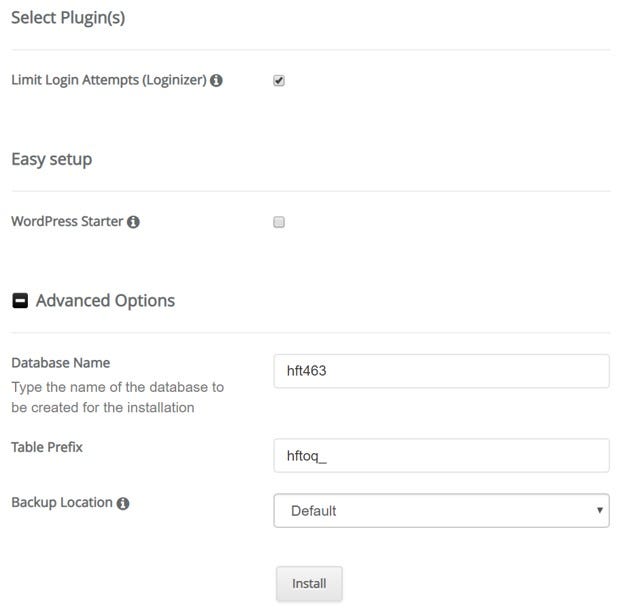Click the Select Plugin(s) section heading
Image resolution: width=627 pixels, height=613 pixels.
[68, 18]
